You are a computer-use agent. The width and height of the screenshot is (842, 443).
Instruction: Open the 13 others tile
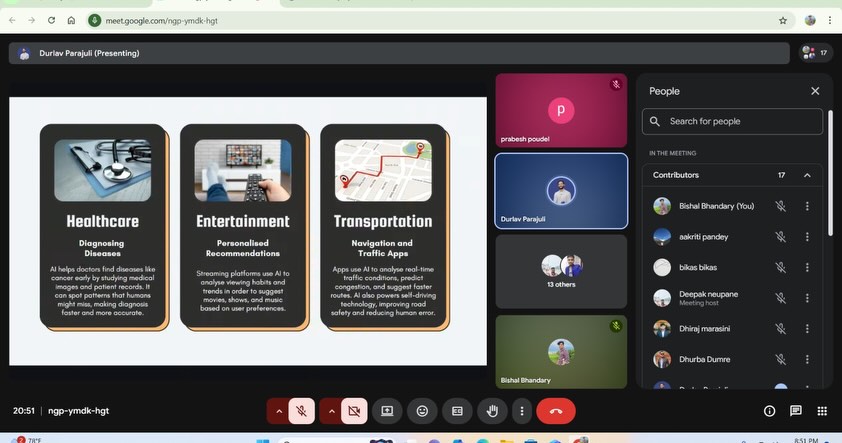pyautogui.click(x=561, y=271)
